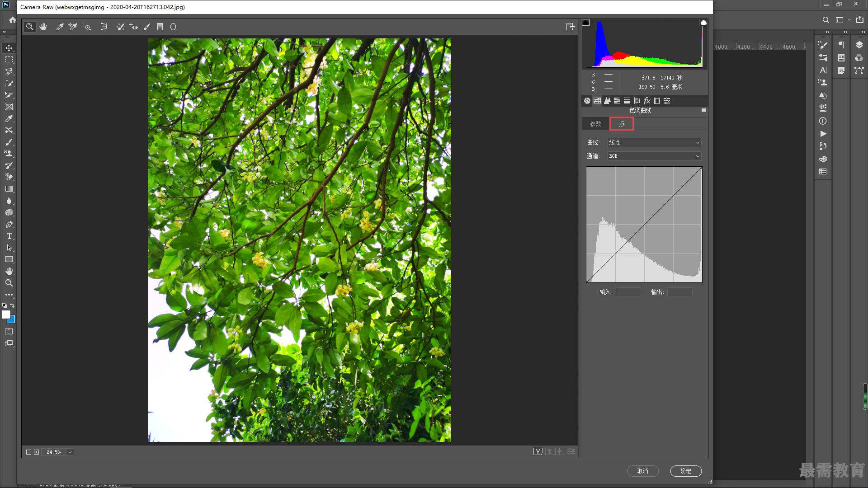Viewport: 868px width, 488px height.
Task: Select Photoshop Zoom tool in left toolbar
Action: click(9, 283)
